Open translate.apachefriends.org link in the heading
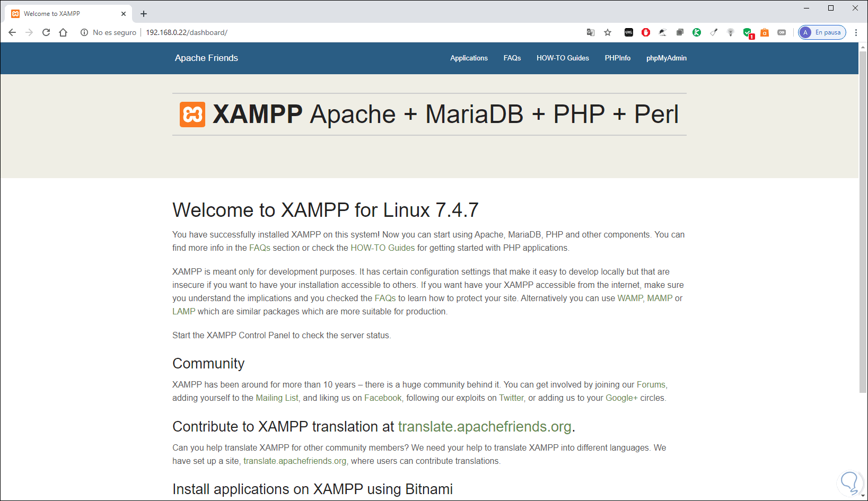 click(x=485, y=426)
